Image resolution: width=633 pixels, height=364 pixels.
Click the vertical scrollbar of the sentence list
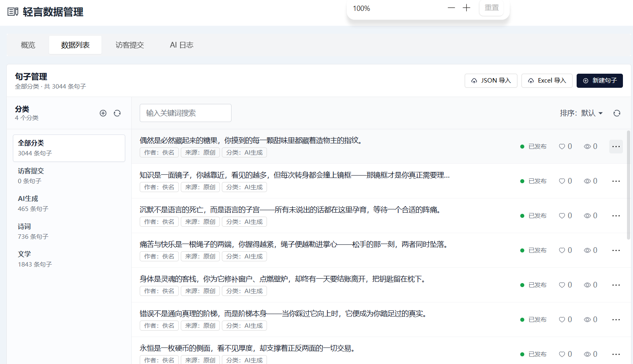pos(629,185)
